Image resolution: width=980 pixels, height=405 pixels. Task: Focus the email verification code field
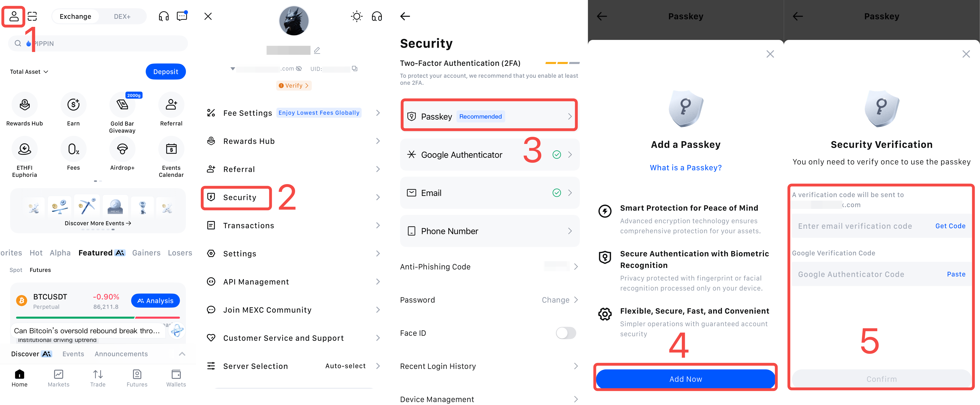pos(855,226)
